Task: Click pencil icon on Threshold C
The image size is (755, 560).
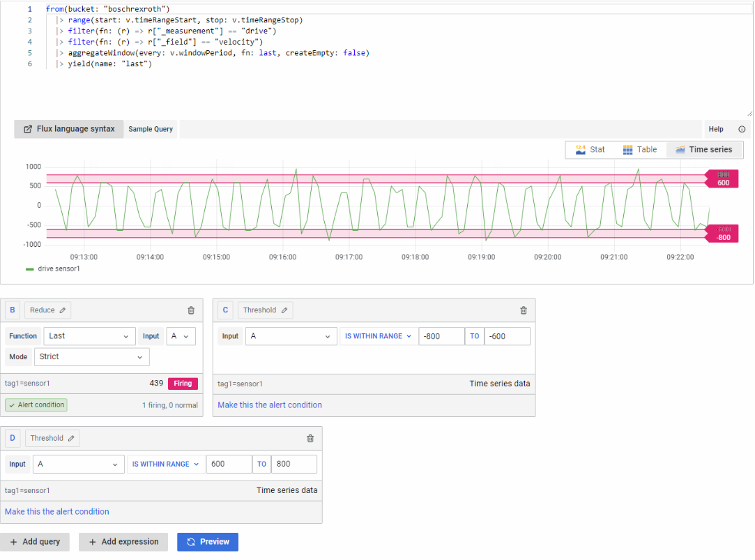Action: 284,310
